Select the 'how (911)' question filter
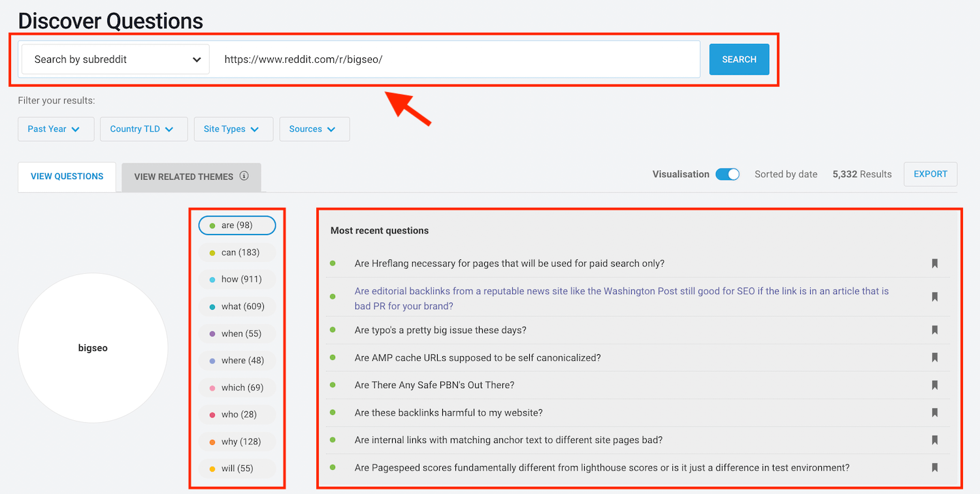980x494 pixels. (x=237, y=279)
